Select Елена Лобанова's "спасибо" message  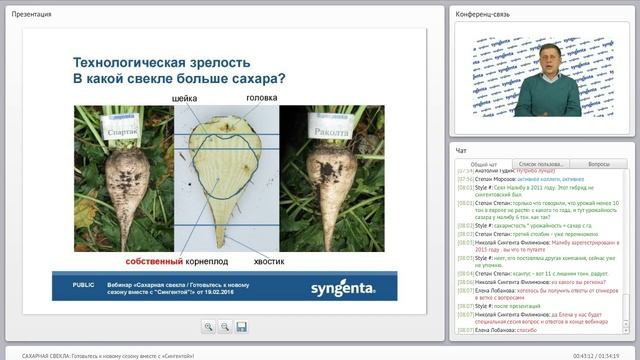(x=497, y=330)
